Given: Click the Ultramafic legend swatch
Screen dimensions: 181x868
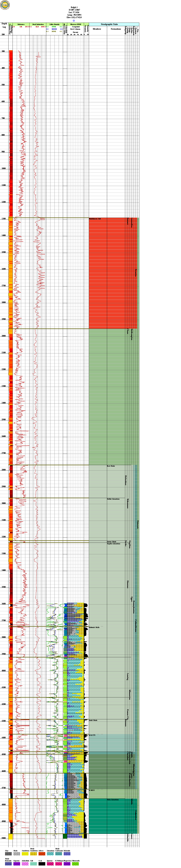Looking at the screenshot, I should 76,864.
